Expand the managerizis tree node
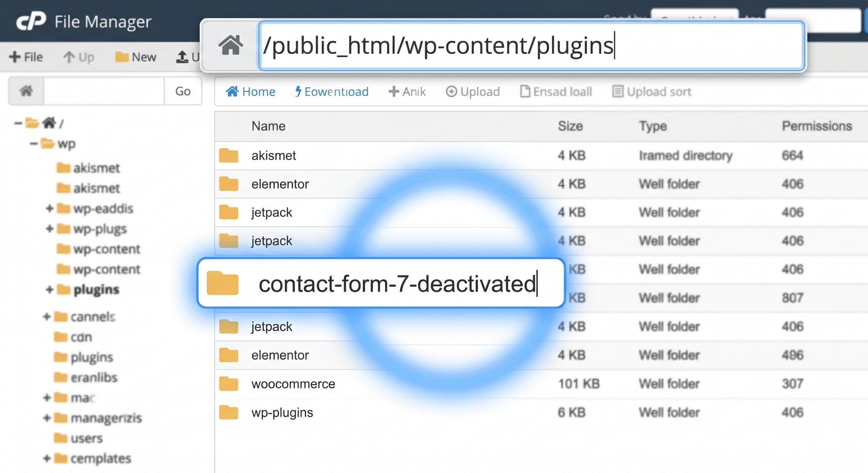Image resolution: width=868 pixels, height=473 pixels. pyautogui.click(x=47, y=417)
